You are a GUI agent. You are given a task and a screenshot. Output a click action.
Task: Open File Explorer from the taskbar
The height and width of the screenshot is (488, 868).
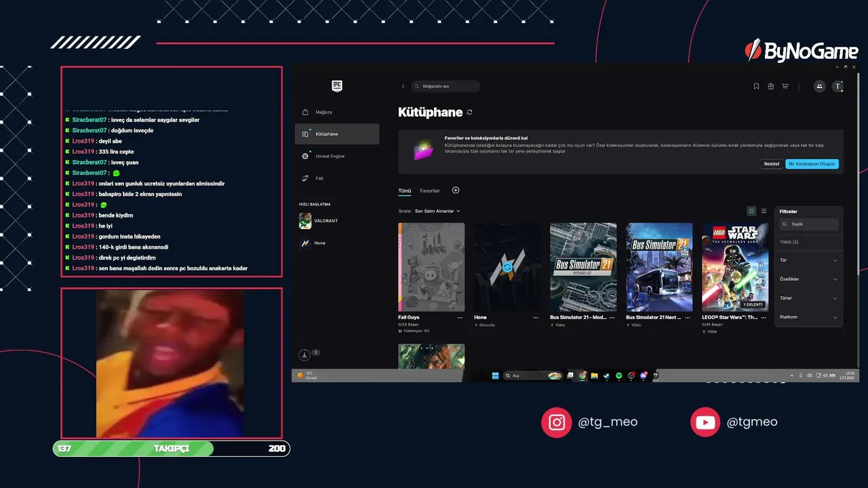pyautogui.click(x=594, y=375)
